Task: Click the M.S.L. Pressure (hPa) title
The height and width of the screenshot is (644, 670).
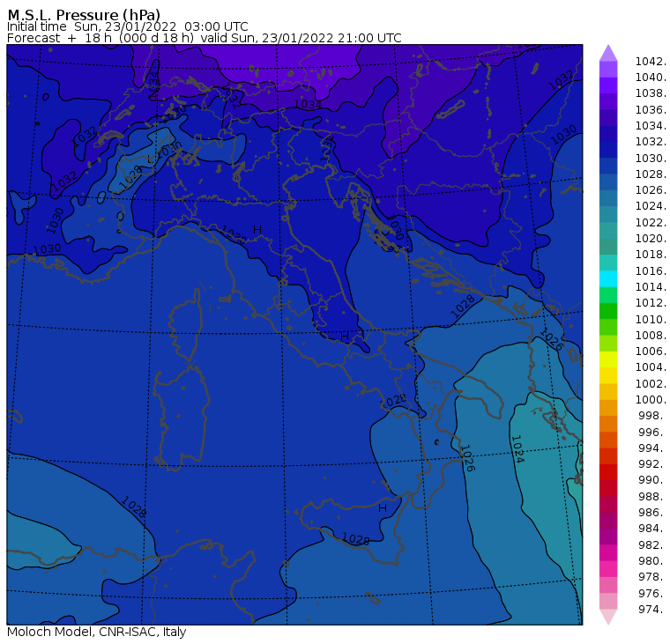Action: tap(84, 15)
